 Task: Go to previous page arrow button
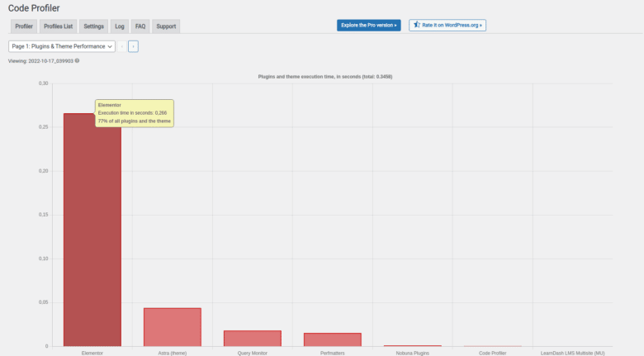pyautogui.click(x=122, y=46)
